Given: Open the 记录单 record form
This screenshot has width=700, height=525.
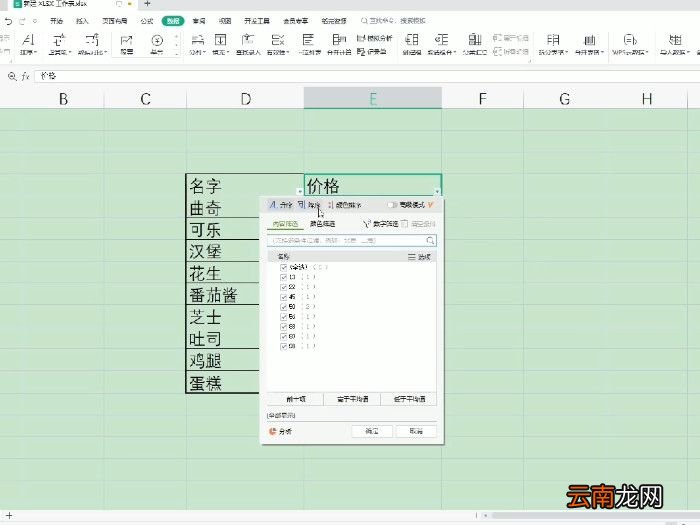Looking at the screenshot, I should [371, 52].
